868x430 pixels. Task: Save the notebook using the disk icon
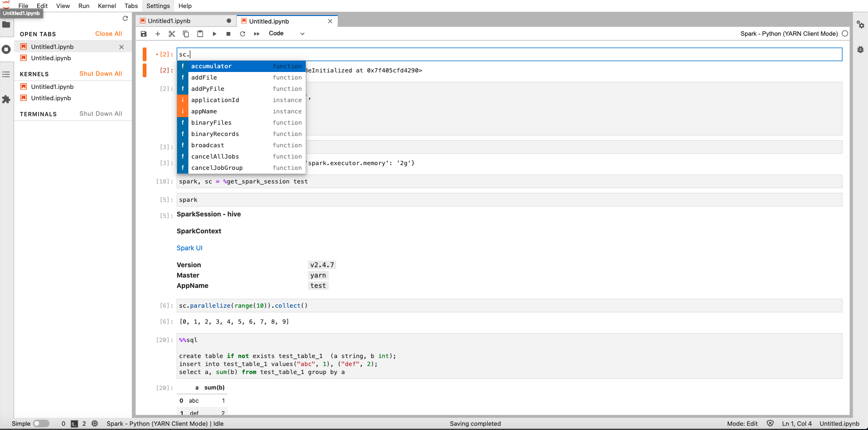144,33
